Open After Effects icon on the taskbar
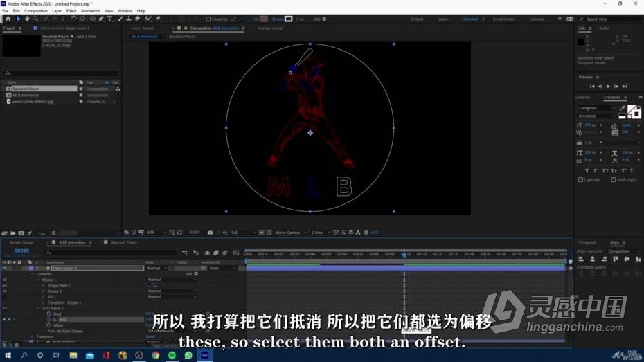This screenshot has height=362, width=644. pyautogui.click(x=204, y=355)
